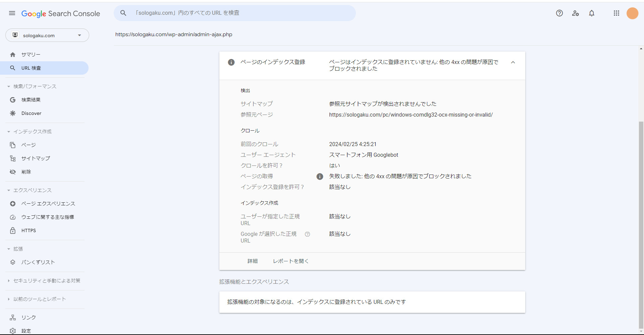644x335 pixels.
Task: Collapse the ページのインデックス登録 card
Action: (513, 62)
